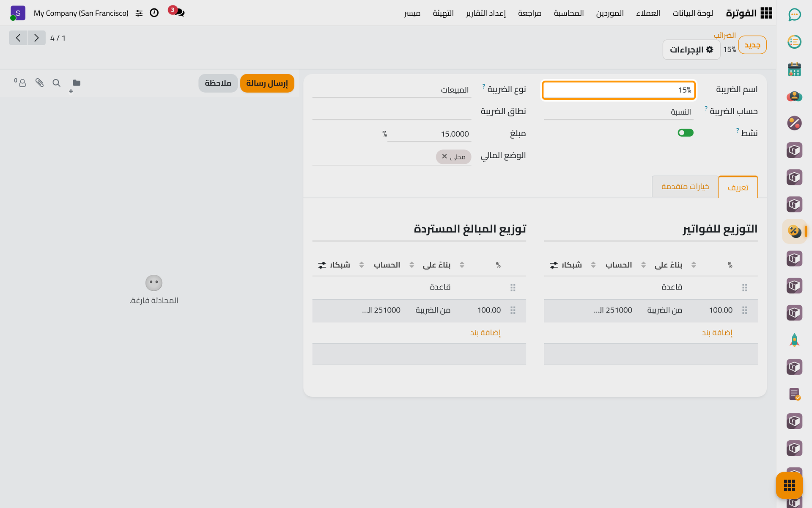This screenshot has height=508, width=812.
Task: Remove the محلي fiscal position tag
Action: point(444,156)
